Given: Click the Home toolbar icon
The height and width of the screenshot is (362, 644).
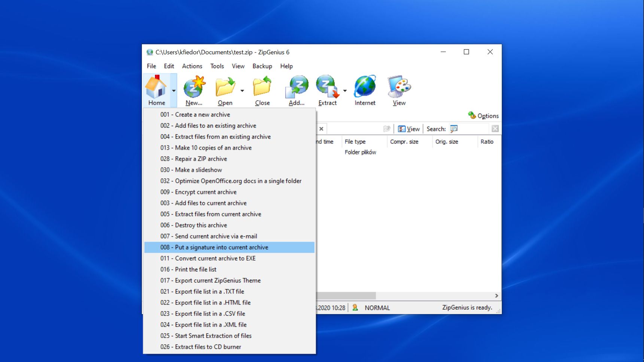Looking at the screenshot, I should [x=157, y=90].
